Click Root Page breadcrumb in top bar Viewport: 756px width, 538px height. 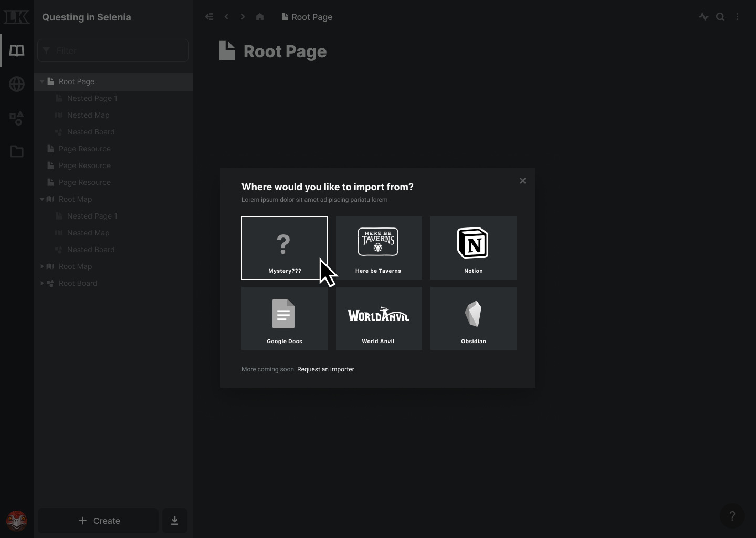point(307,17)
